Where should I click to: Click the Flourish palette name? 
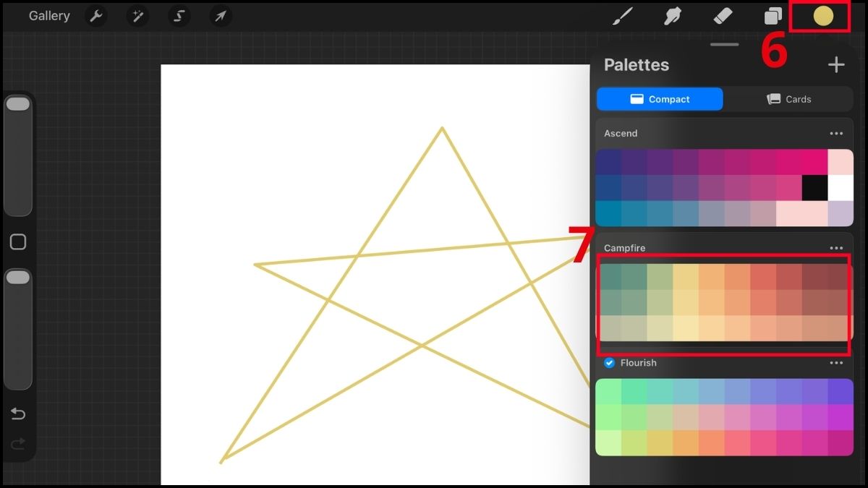[639, 363]
